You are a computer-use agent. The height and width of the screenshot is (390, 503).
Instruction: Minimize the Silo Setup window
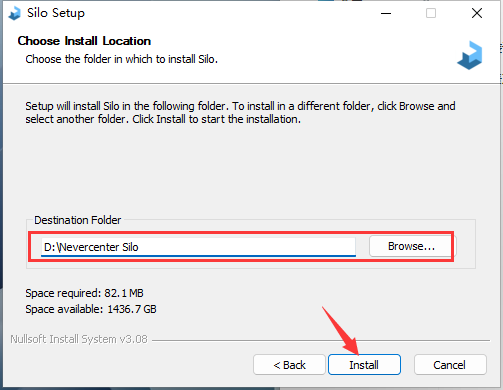click(386, 13)
